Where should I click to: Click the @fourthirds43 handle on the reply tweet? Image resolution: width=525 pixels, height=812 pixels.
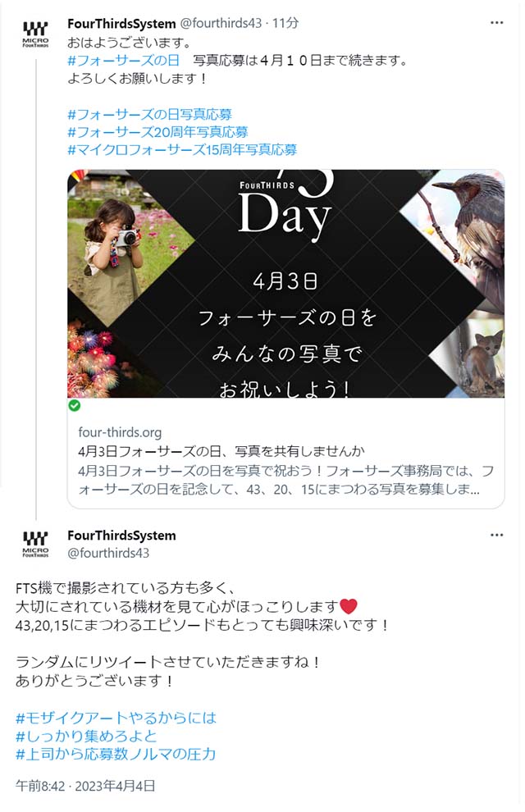pyautogui.click(x=108, y=553)
